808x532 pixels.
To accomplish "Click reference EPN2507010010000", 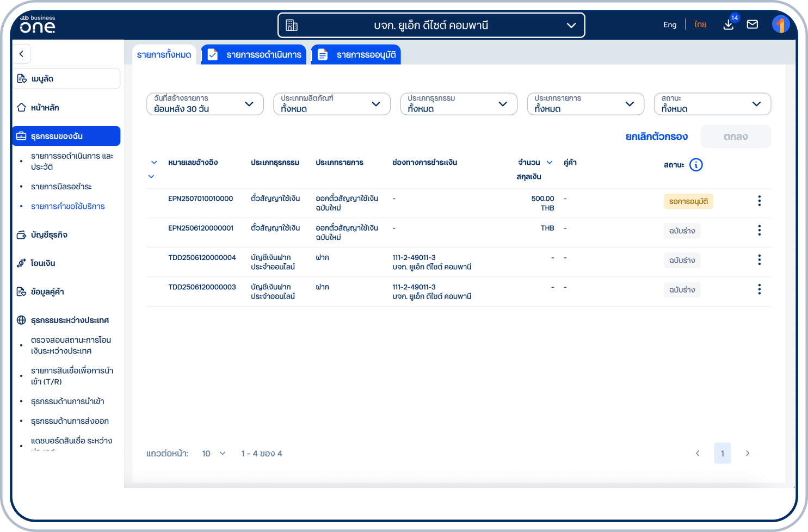I will tap(201, 199).
